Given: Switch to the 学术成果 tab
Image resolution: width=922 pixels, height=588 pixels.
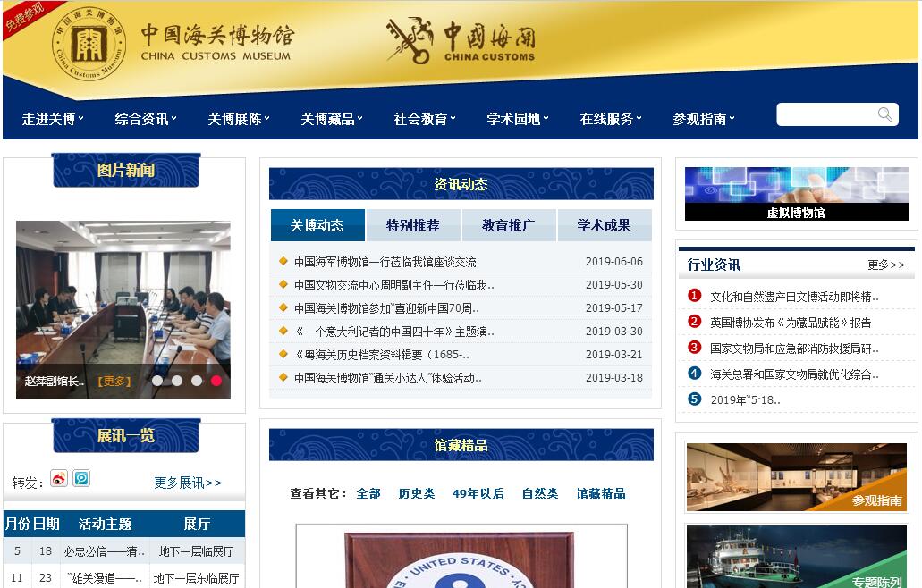Looking at the screenshot, I should pos(604,225).
